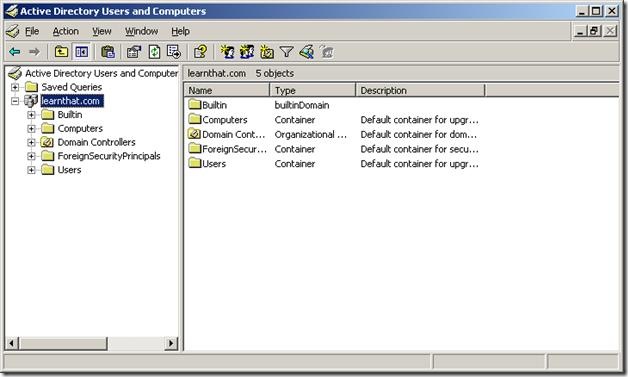Open the Help menu
Image resolution: width=628 pixels, height=377 pixels.
pyautogui.click(x=180, y=31)
